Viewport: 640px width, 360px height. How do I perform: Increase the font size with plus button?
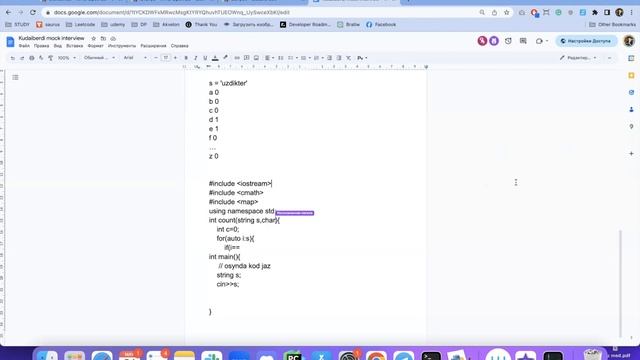click(x=176, y=58)
